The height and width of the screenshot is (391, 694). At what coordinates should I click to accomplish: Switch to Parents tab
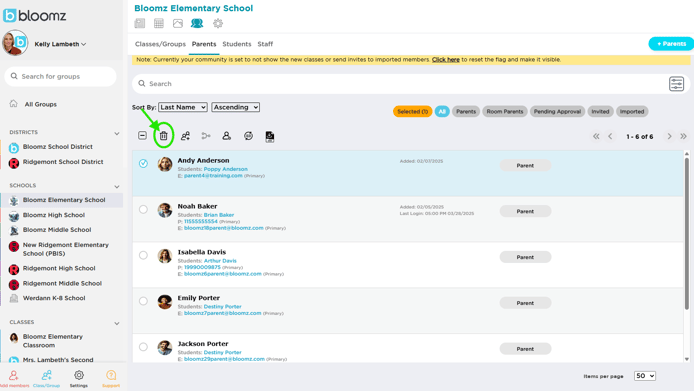(204, 44)
